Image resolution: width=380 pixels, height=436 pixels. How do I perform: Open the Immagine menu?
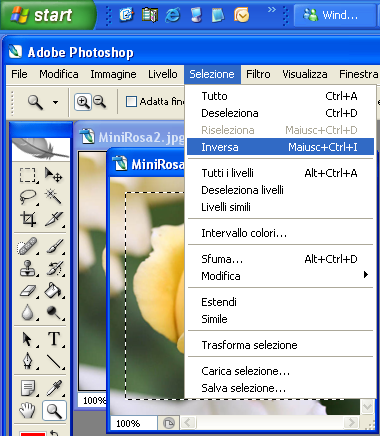tap(113, 74)
